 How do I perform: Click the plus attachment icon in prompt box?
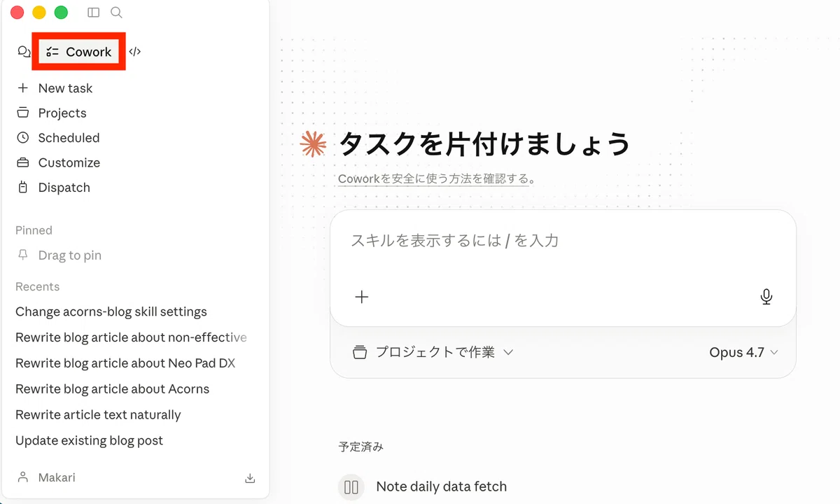pyautogui.click(x=361, y=297)
